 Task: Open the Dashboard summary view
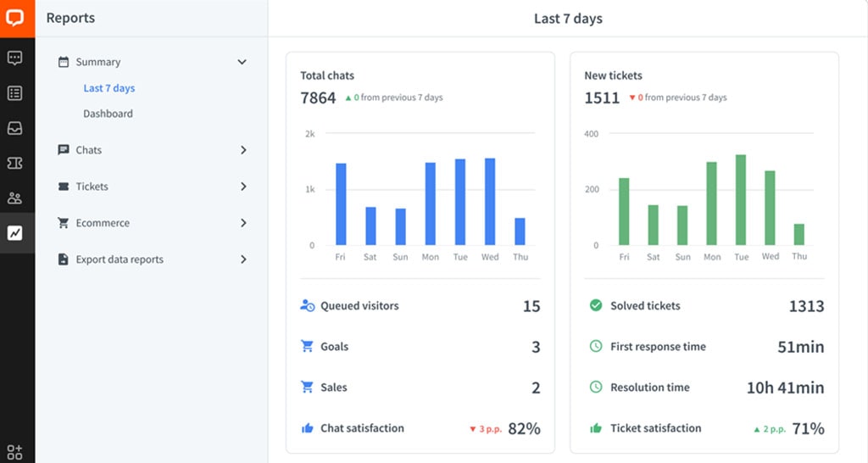[x=108, y=114]
